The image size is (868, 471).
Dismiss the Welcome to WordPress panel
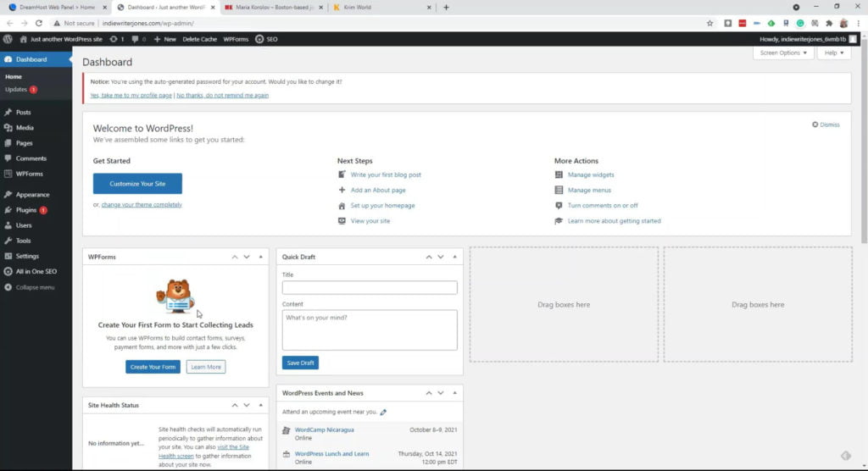click(826, 125)
